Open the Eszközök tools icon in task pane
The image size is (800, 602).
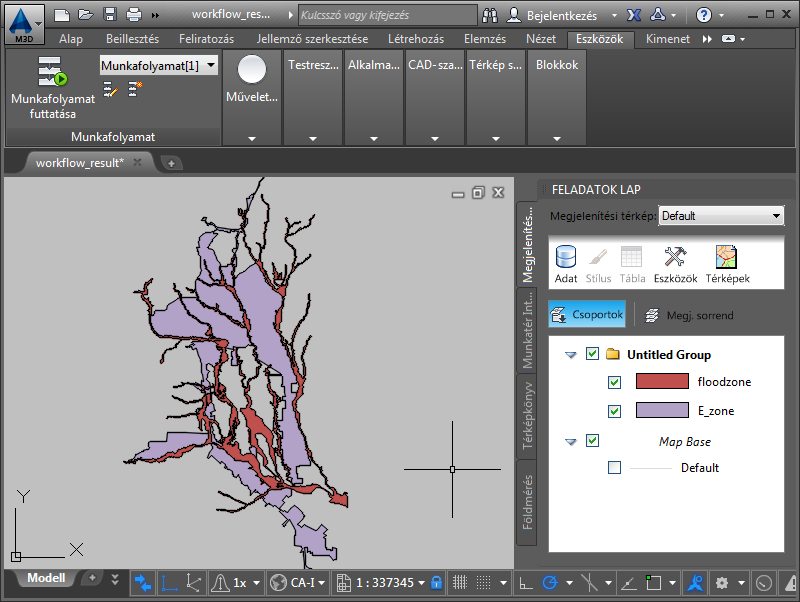pos(675,264)
